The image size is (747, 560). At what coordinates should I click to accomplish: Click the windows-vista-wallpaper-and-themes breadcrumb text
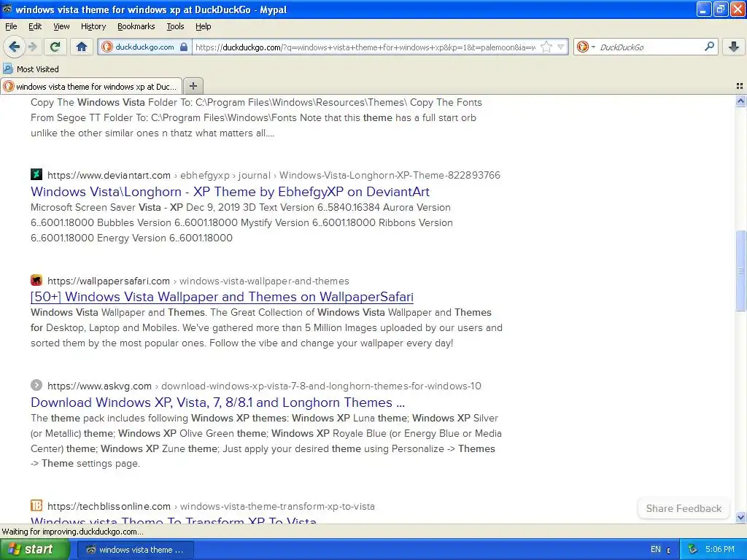(x=264, y=281)
